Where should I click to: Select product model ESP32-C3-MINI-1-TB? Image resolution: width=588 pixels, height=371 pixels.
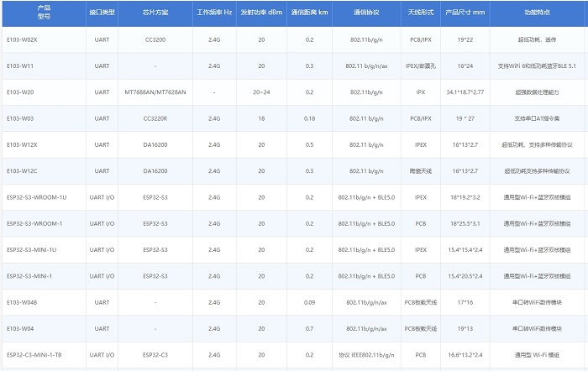click(34, 354)
